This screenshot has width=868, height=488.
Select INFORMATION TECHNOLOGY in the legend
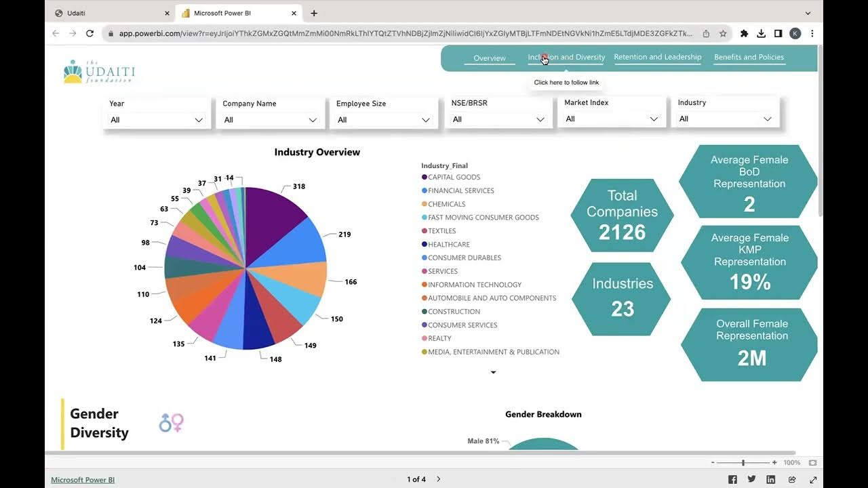[x=474, y=285]
